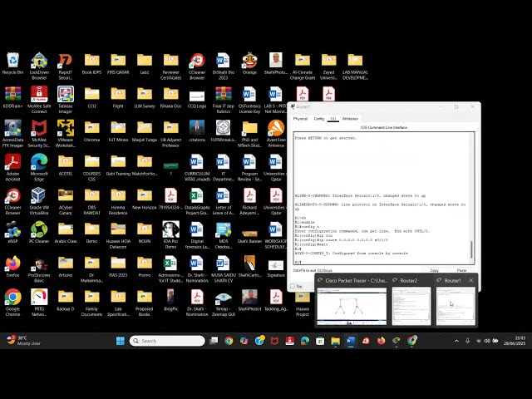The height and width of the screenshot is (399, 532).
Task: Open the Firefox desktop shortcut
Action: tap(12, 266)
